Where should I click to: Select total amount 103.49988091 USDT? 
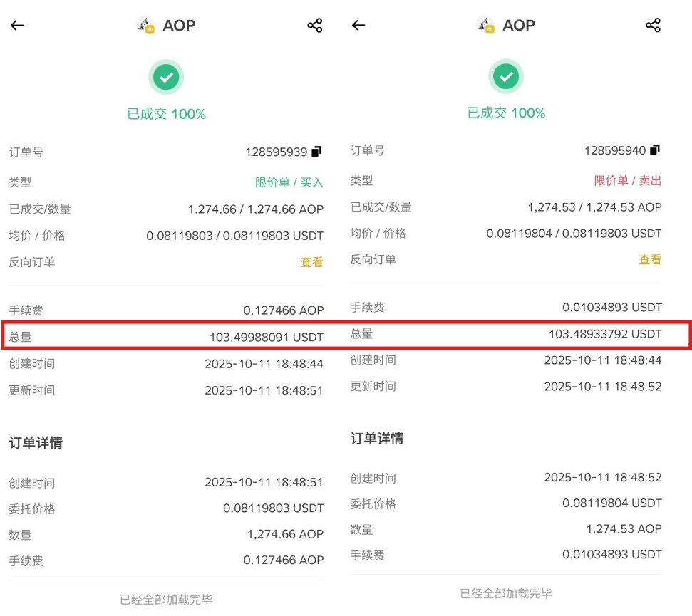tap(266, 337)
